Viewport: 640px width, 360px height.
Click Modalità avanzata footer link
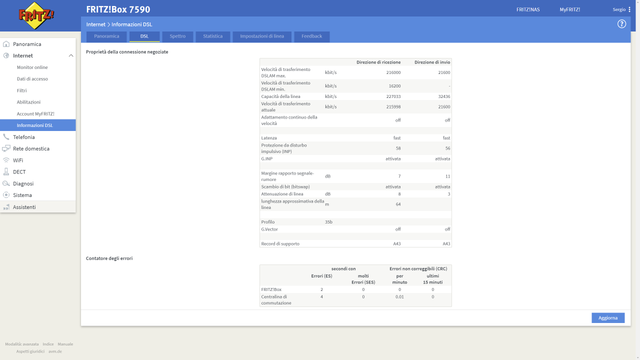[x=22, y=344]
